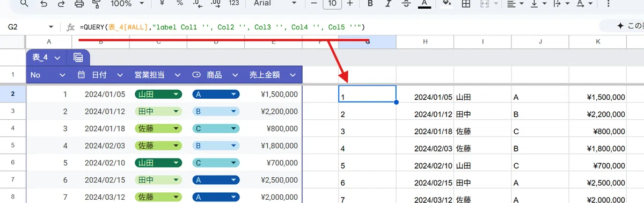Open product chip B in row 3

click(216, 112)
